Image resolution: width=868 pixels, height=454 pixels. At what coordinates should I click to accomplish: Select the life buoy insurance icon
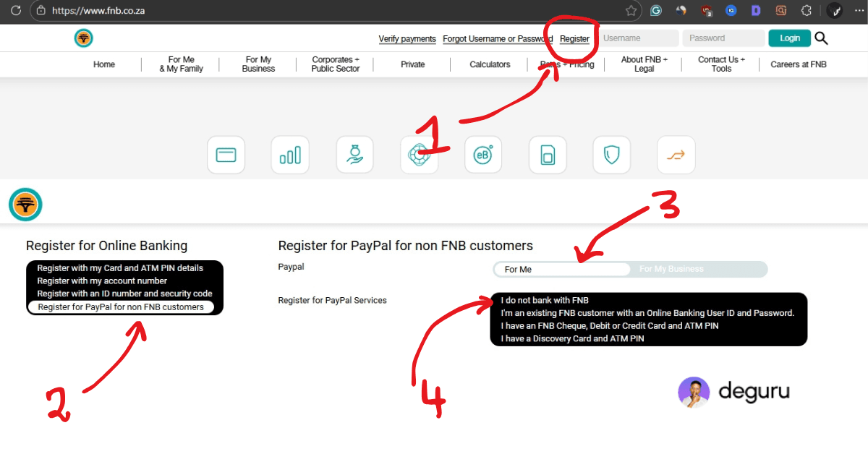[419, 154]
